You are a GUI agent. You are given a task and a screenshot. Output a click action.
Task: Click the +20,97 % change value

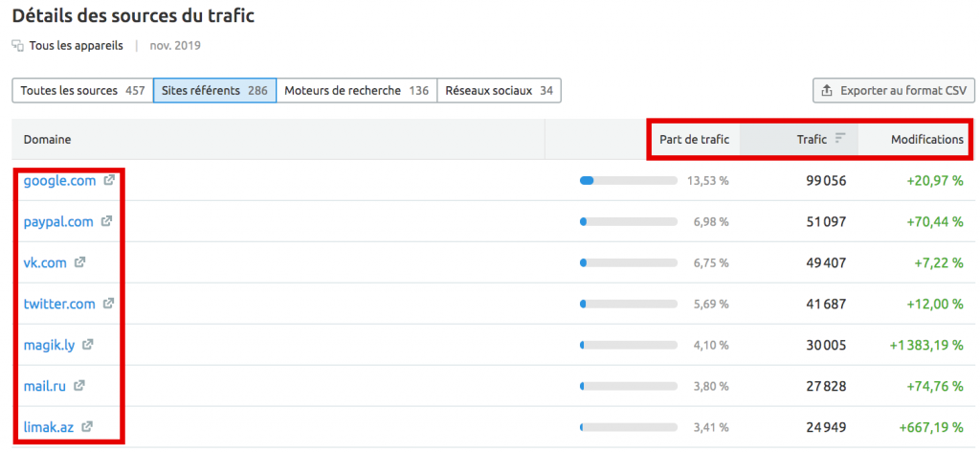935,181
